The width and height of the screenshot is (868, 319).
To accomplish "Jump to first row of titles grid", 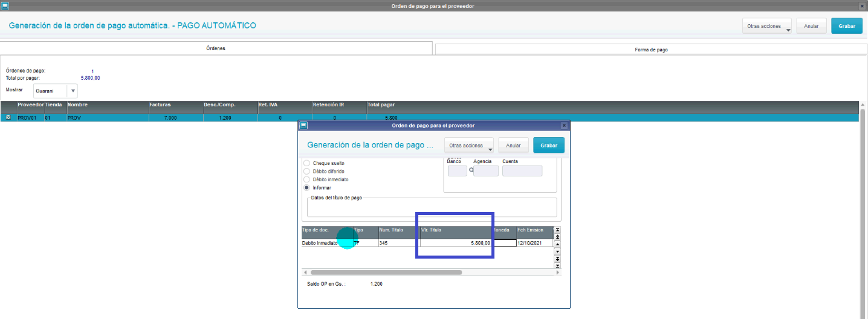I will 557,230.
